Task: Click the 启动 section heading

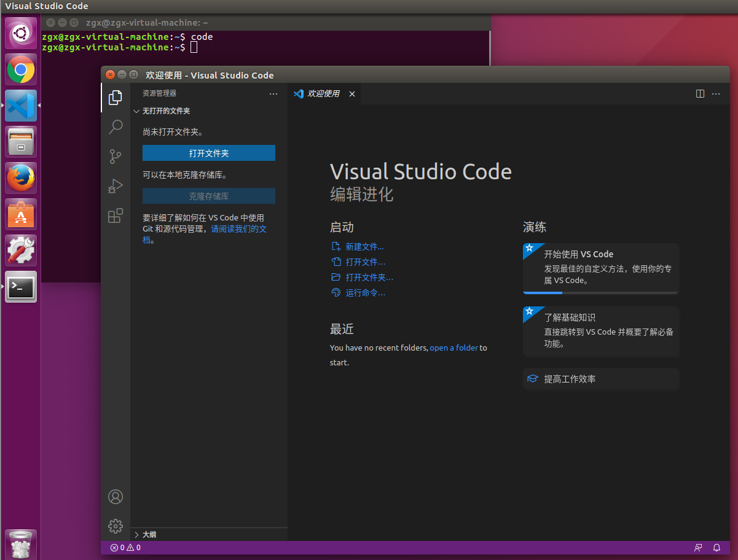Action: [x=342, y=227]
